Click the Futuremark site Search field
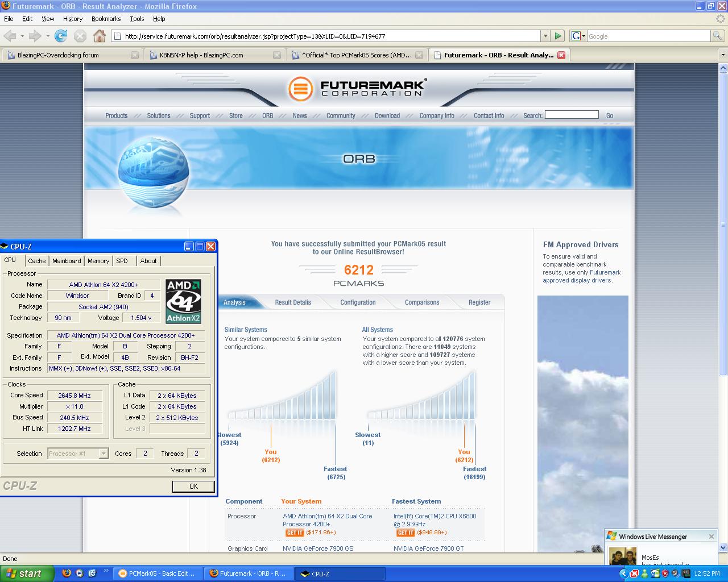This screenshot has width=728, height=582. click(572, 115)
